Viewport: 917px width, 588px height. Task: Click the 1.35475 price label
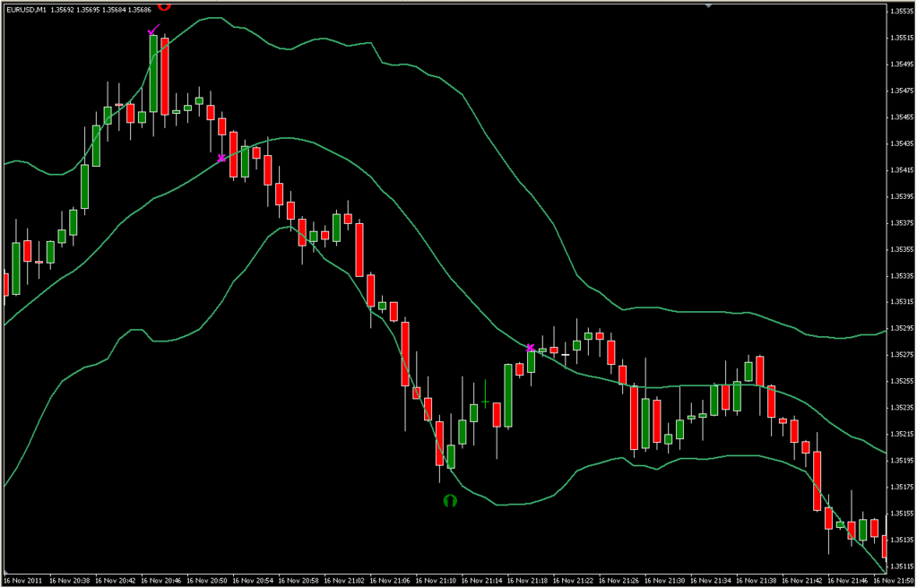(x=901, y=91)
